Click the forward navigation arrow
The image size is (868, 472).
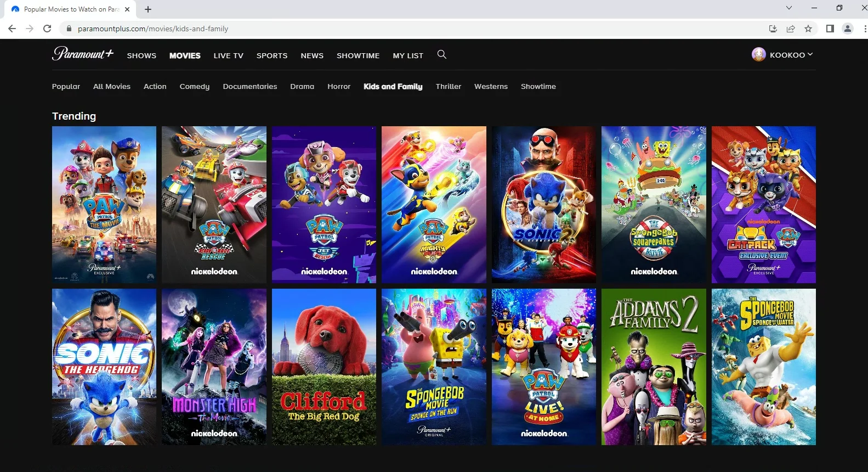point(30,29)
